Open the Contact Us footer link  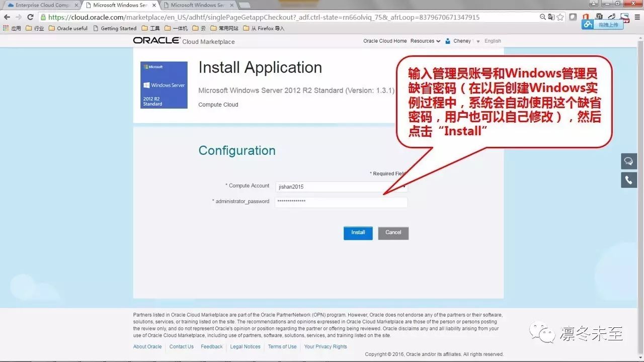182,347
